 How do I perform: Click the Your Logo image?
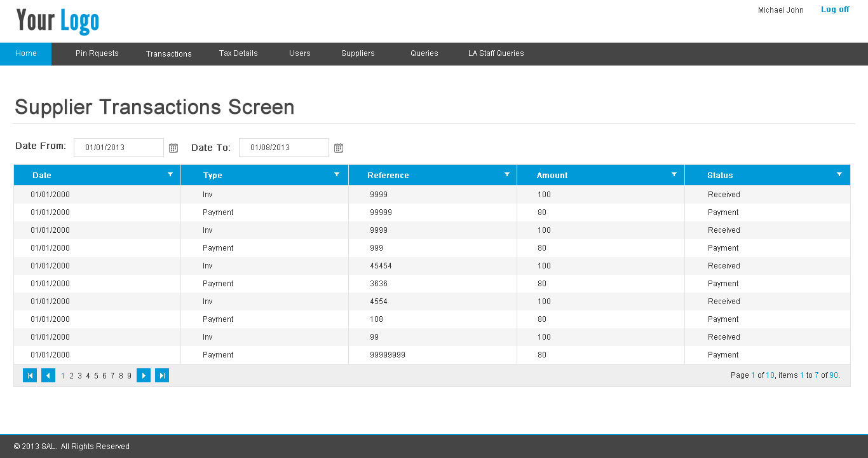click(x=58, y=21)
